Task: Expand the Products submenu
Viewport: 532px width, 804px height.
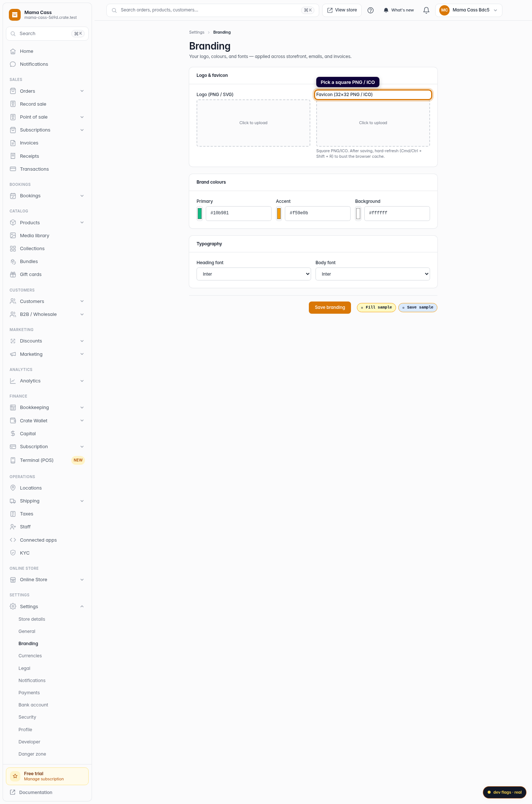Action: [x=82, y=222]
